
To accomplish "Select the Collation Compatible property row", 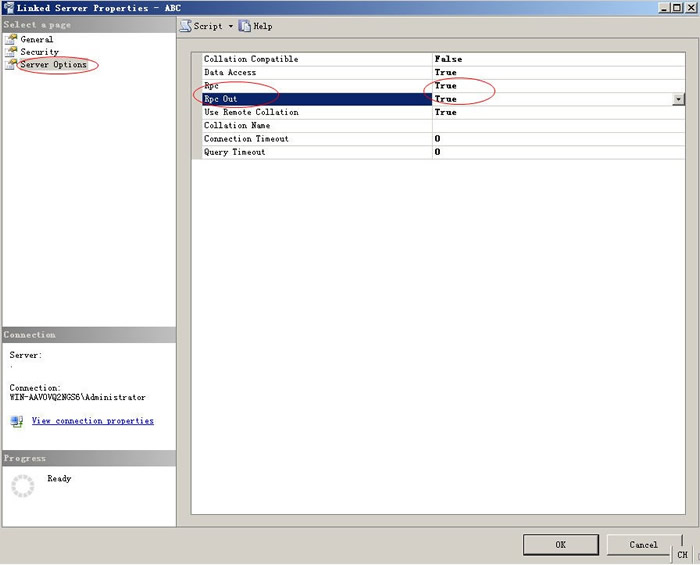I will pyautogui.click(x=315, y=59).
